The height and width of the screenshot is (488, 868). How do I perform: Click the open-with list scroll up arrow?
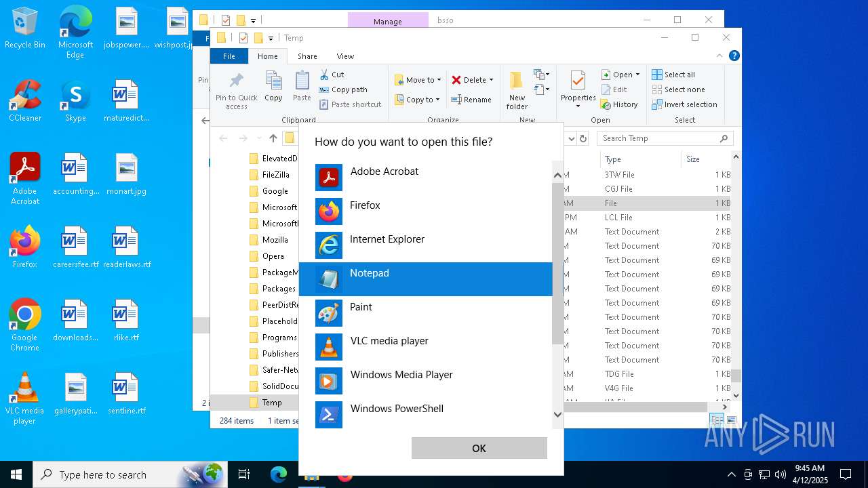pyautogui.click(x=558, y=175)
